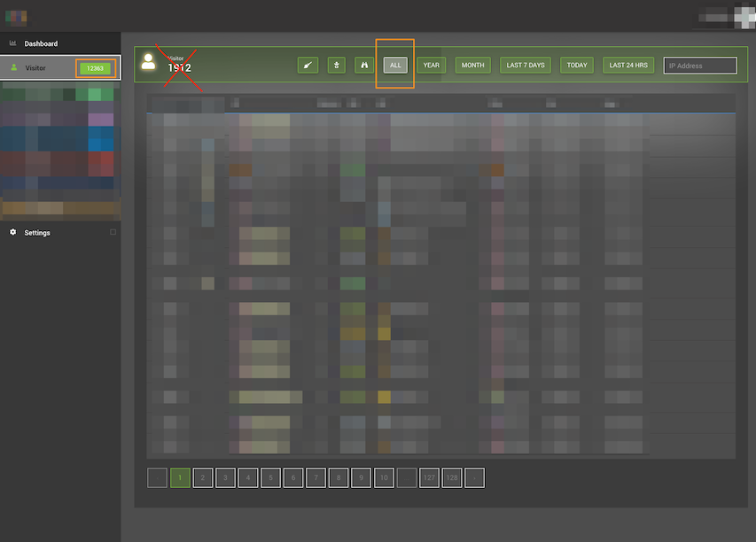The height and width of the screenshot is (542, 756).
Task: Click the pagination ellipsis button
Action: pos(407,478)
